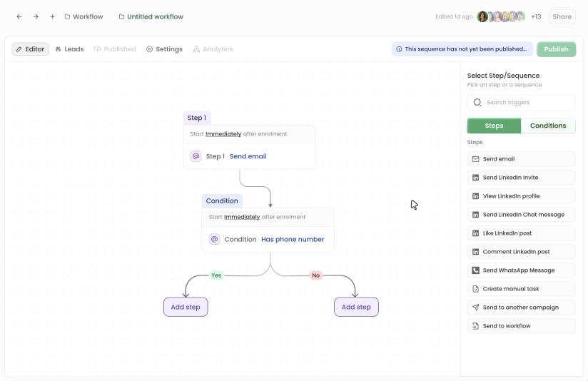The width and height of the screenshot is (588, 381).
Task: Click the Search triggers input field
Action: 527,103
